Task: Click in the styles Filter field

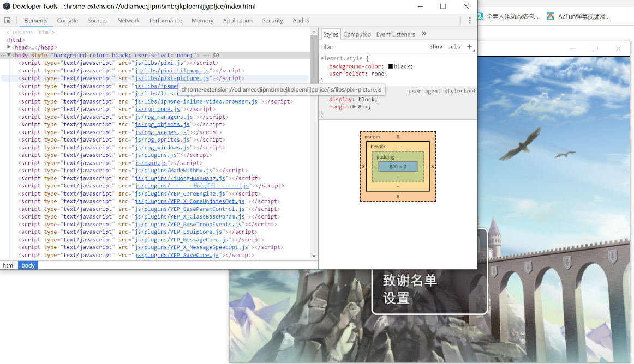Action: tap(372, 47)
